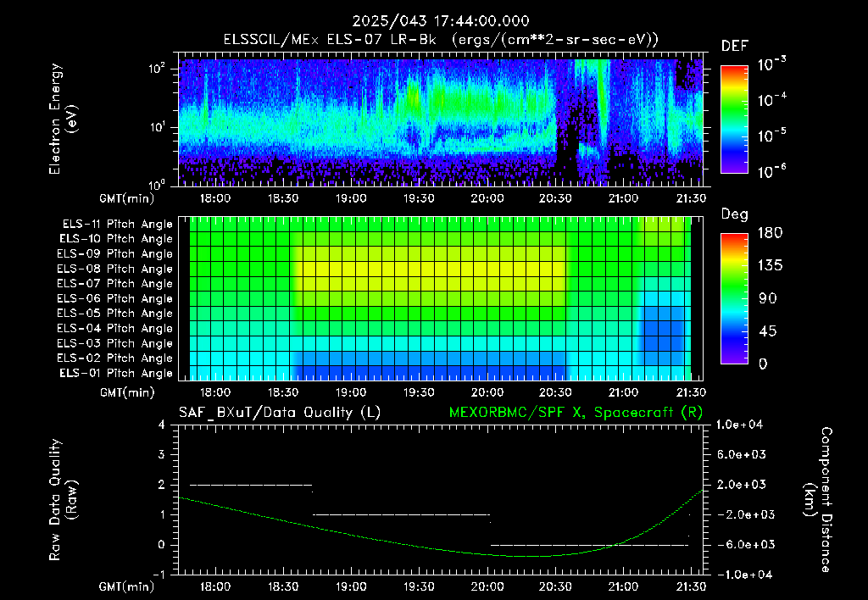868x600 pixels.
Task: Click the Component Distance (km) axis label
Action: pyautogui.click(x=818, y=499)
